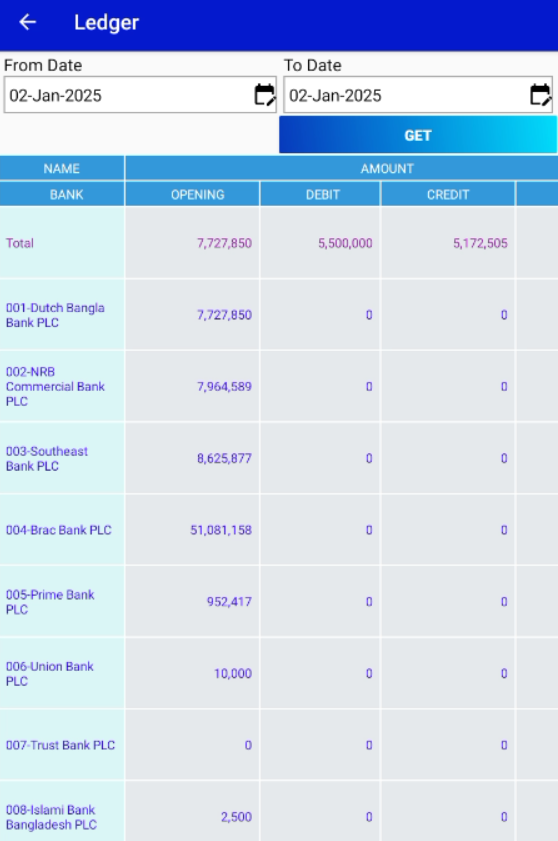Open the From Date calendar picker icon
The width and height of the screenshot is (558, 841).
265,95
